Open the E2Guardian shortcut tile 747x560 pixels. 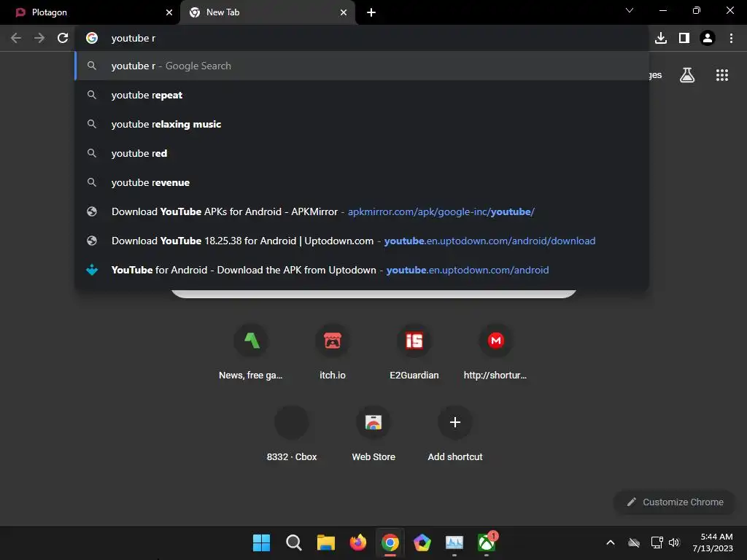point(414,352)
